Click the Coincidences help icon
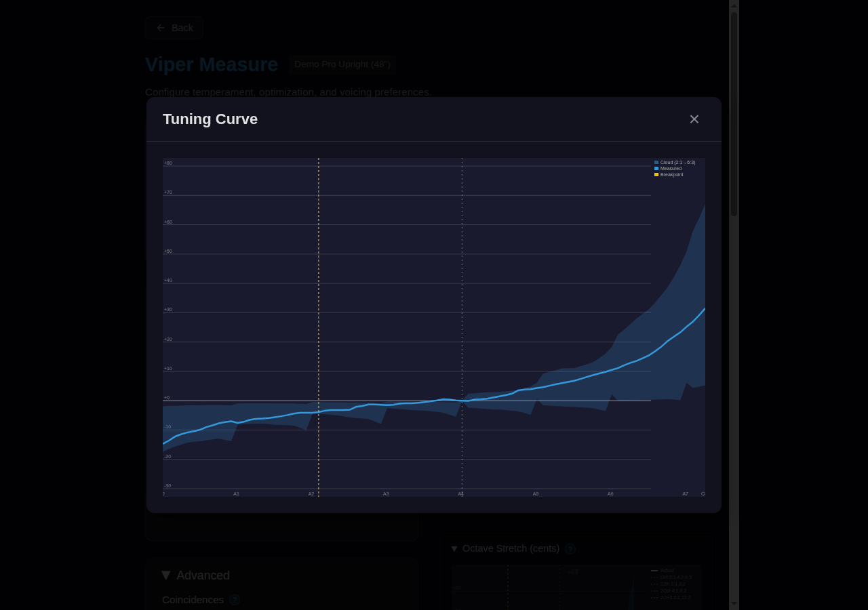This screenshot has width=868, height=610. [x=235, y=600]
